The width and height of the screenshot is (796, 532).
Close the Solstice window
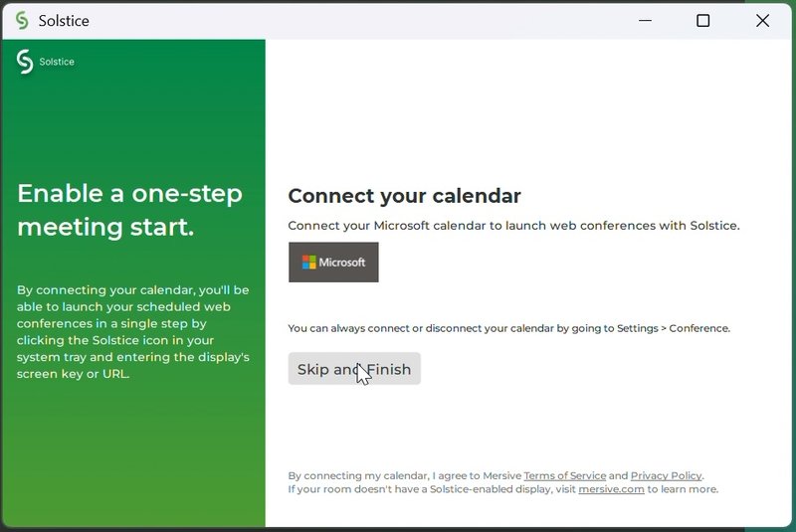pos(762,21)
